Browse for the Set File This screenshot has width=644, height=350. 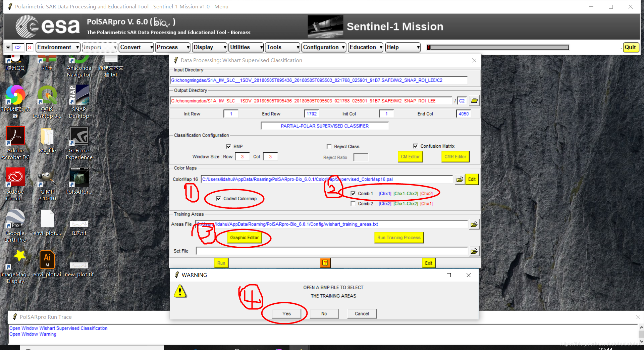pos(474,251)
